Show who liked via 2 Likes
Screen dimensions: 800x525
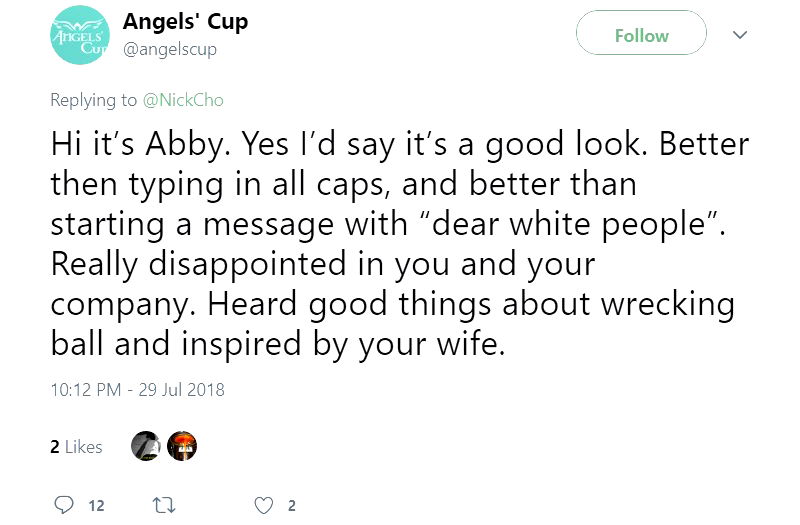coord(77,447)
